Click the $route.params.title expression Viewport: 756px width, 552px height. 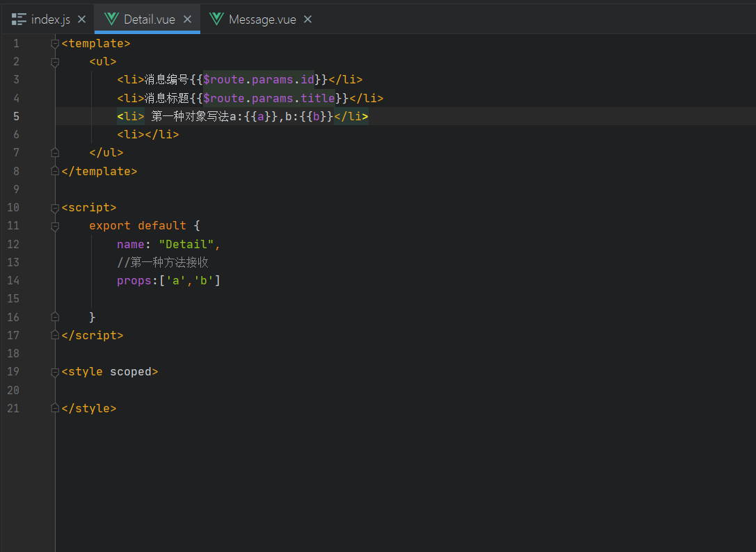click(268, 98)
